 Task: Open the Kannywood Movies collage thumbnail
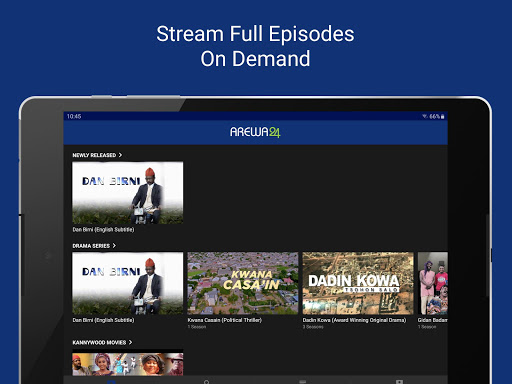(x=128, y=363)
